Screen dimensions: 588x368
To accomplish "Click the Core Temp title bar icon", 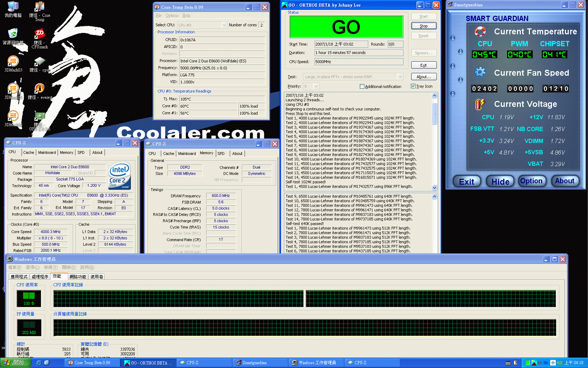I will [157, 7].
